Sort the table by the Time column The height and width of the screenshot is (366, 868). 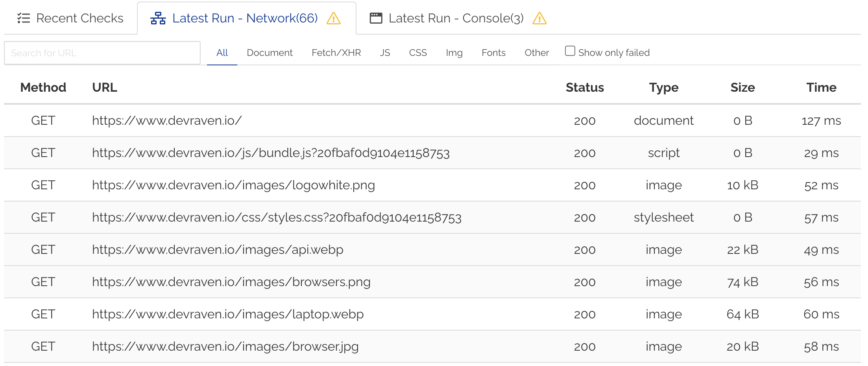pos(822,87)
